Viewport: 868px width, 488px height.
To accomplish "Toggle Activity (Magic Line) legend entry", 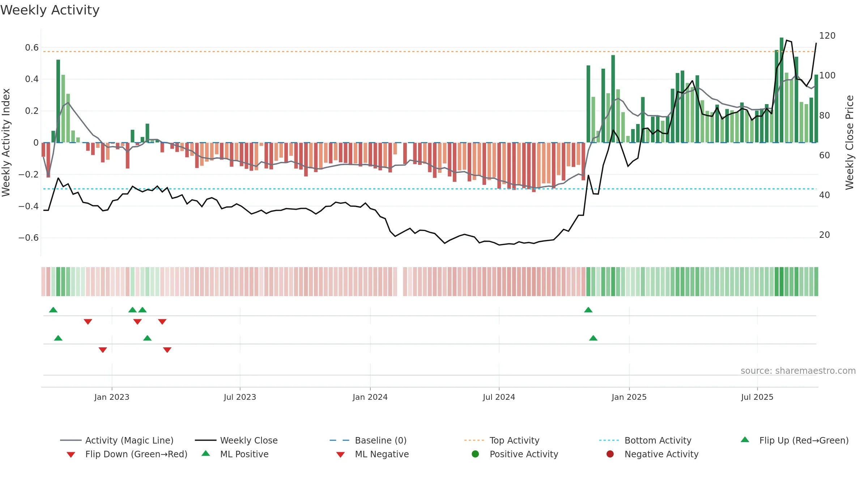I will pos(117,440).
